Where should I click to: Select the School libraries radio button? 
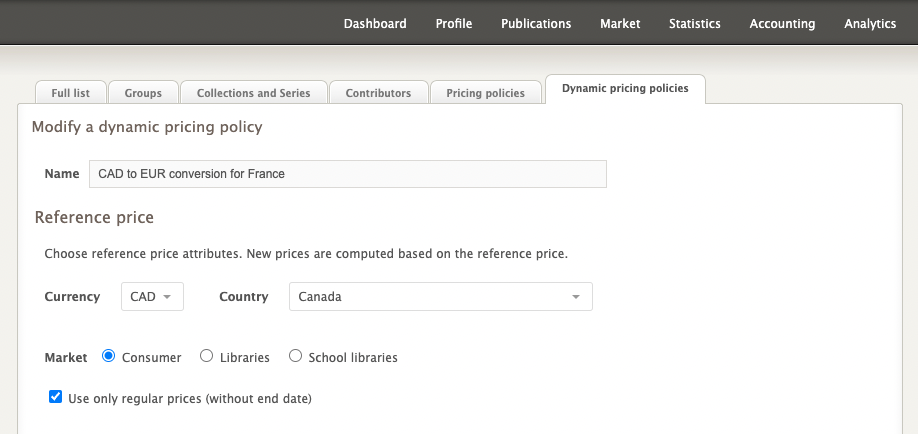point(295,356)
